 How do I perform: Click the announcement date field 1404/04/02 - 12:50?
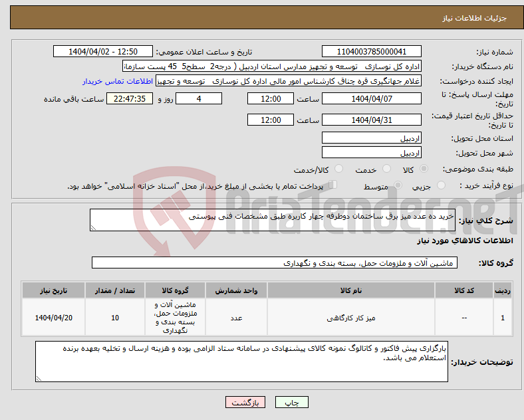103,51
